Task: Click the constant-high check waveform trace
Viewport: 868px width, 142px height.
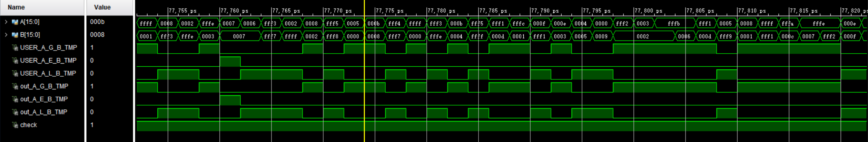Action: (502, 126)
